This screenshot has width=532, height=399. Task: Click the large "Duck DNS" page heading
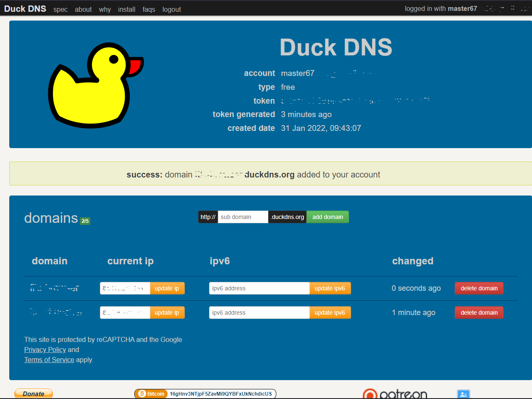coord(336,47)
